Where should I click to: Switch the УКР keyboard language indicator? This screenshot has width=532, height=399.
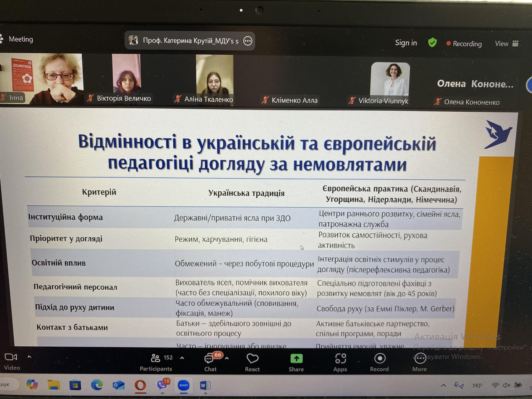pyautogui.click(x=477, y=386)
